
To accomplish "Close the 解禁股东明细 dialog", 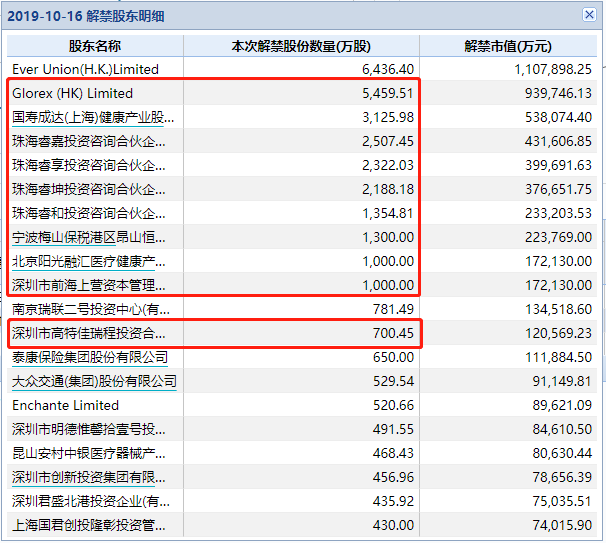I will pyautogui.click(x=589, y=15).
